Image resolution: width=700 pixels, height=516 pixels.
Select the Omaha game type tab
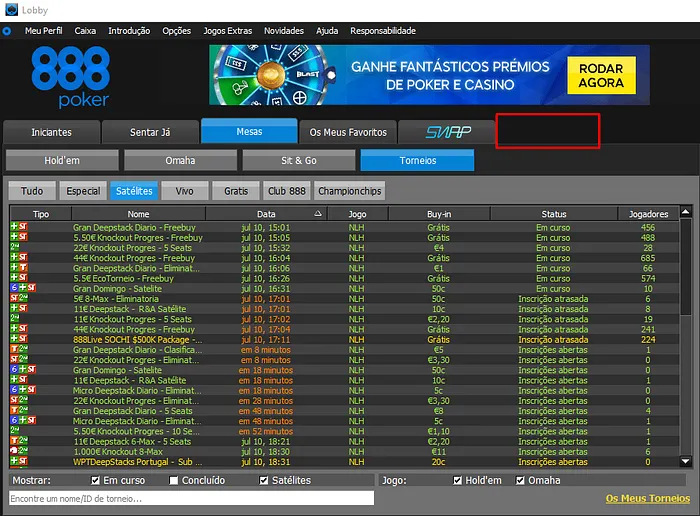coord(180,160)
